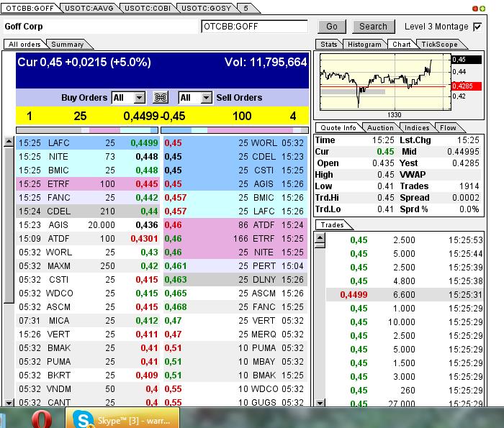Image resolution: width=504 pixels, height=428 pixels.
Task: Click order book scrollbar thumb
Action: coord(9,224)
